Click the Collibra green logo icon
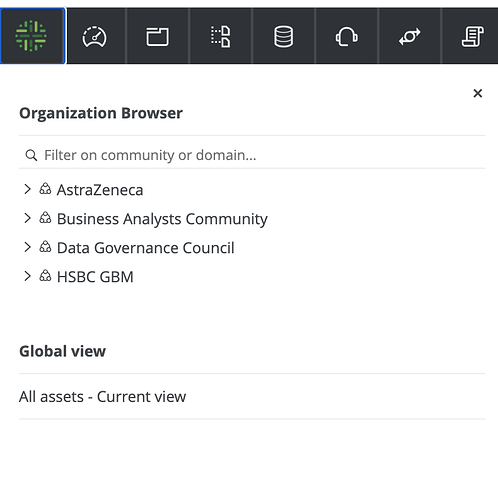This screenshot has height=499, width=498. pyautogui.click(x=31, y=36)
